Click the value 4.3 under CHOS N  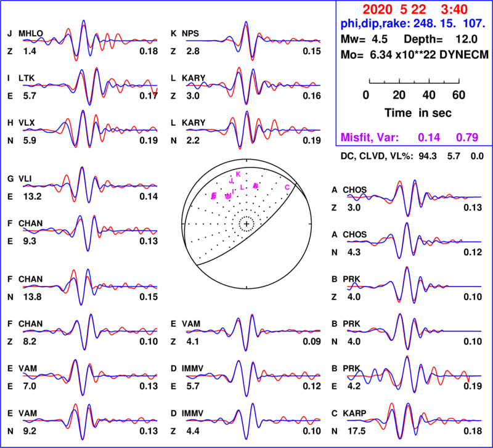(x=354, y=253)
